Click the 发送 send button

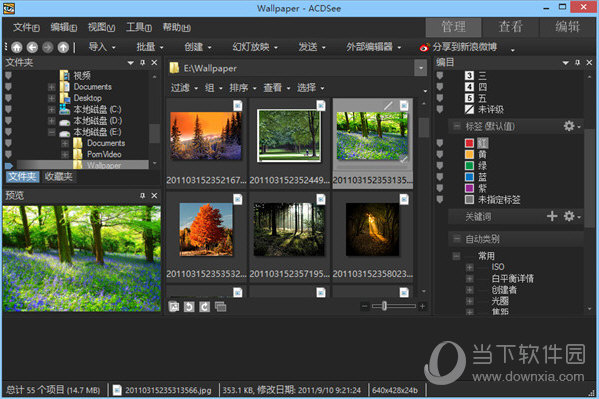pos(312,47)
